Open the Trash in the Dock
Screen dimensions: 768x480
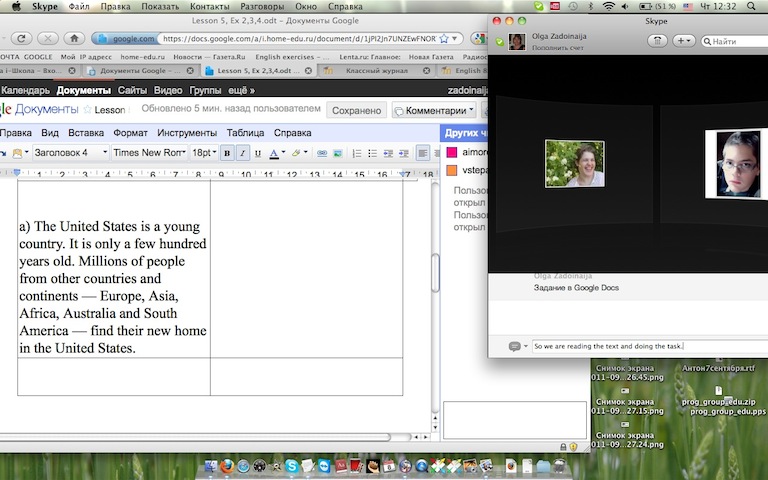pyautogui.click(x=559, y=465)
